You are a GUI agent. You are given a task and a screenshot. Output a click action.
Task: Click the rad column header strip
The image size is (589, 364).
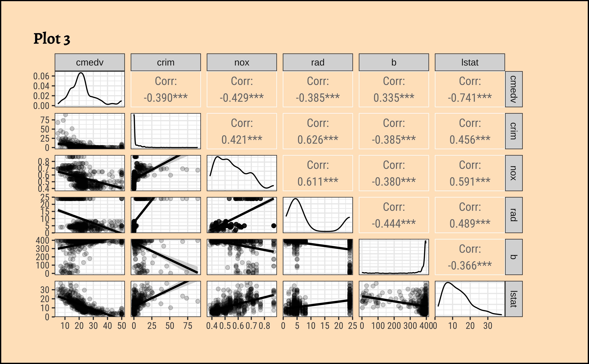[x=318, y=62]
